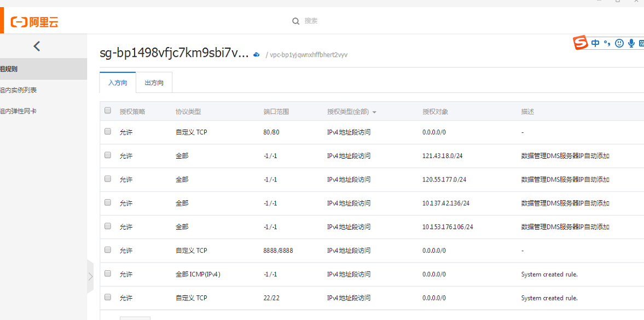Select the checkbox for port 80/80 rule
The height and width of the screenshot is (320, 644).
coord(108,131)
